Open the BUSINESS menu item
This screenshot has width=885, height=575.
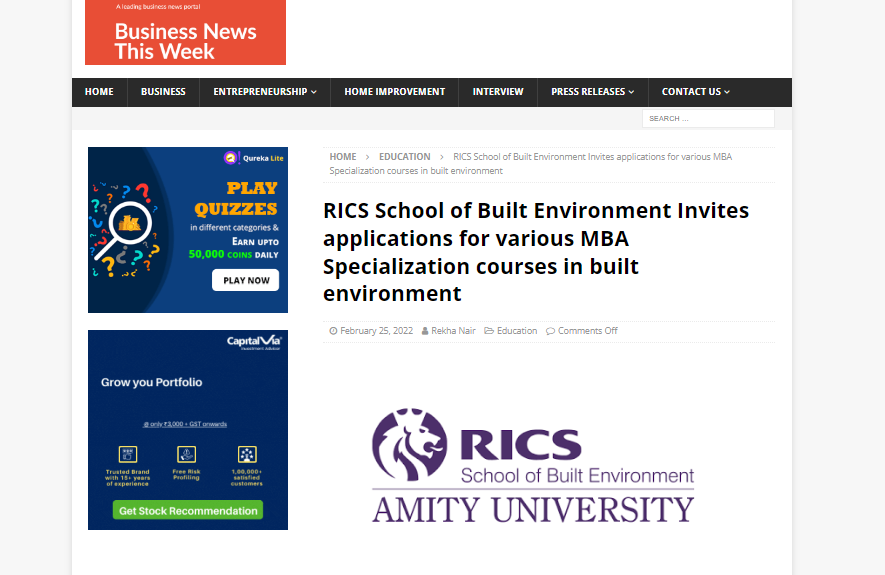click(163, 92)
